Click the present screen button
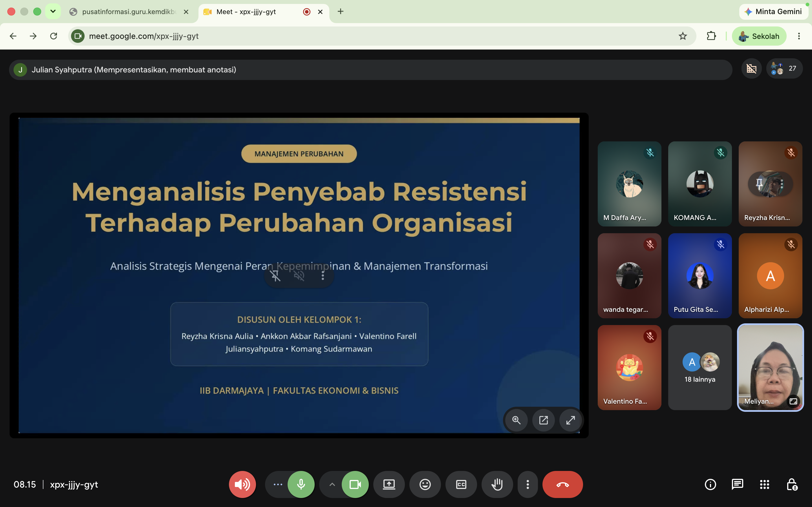Viewport: 812px width, 507px height. click(x=389, y=484)
